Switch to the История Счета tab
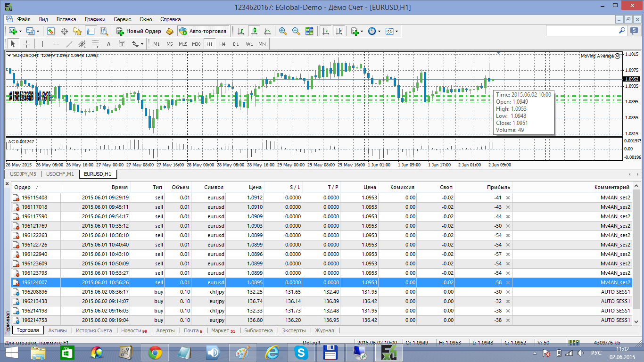This screenshot has width=644, height=362. click(94, 330)
